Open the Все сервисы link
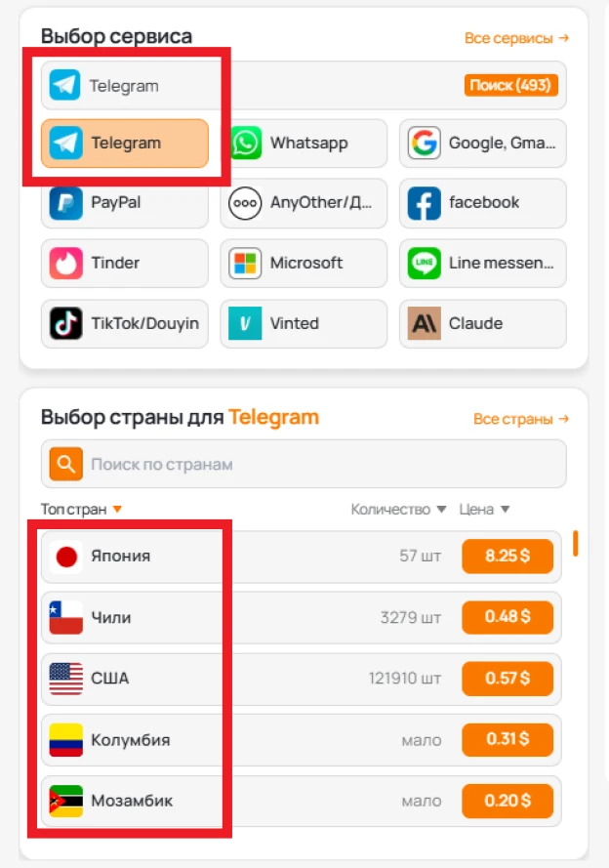Screen dimensions: 609x868 click(516, 38)
